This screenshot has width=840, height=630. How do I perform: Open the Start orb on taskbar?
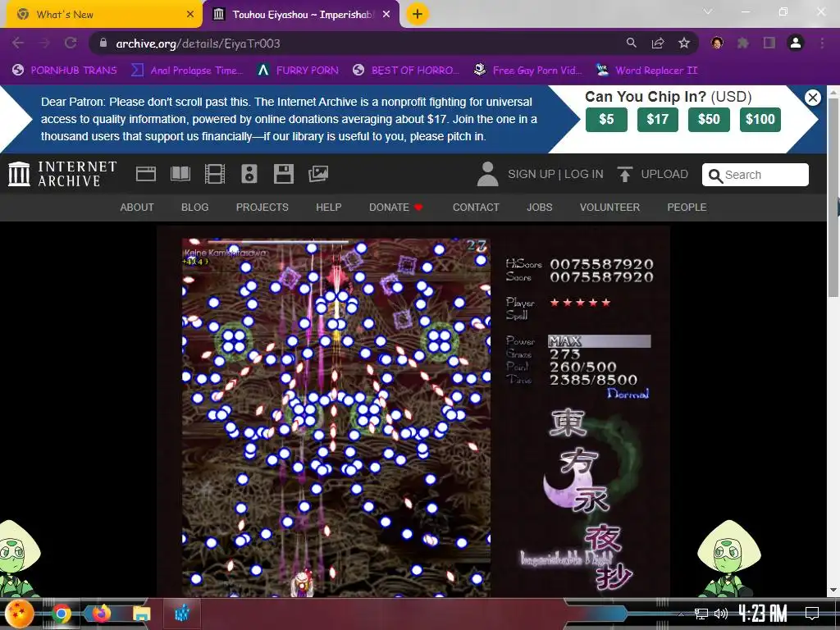(19, 614)
